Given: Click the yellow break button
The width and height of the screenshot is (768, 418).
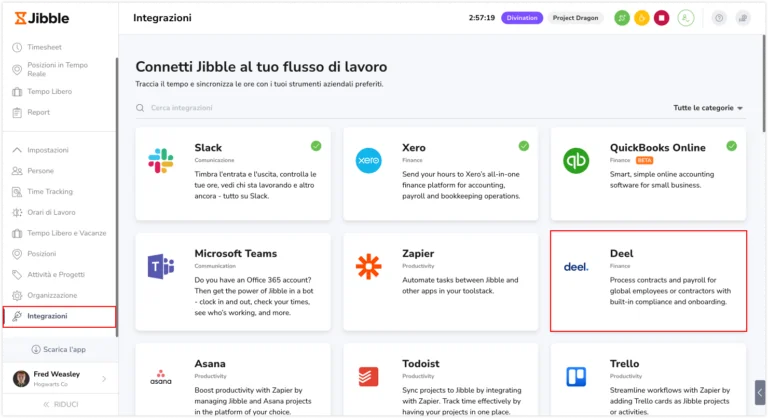Looking at the screenshot, I should point(642,18).
